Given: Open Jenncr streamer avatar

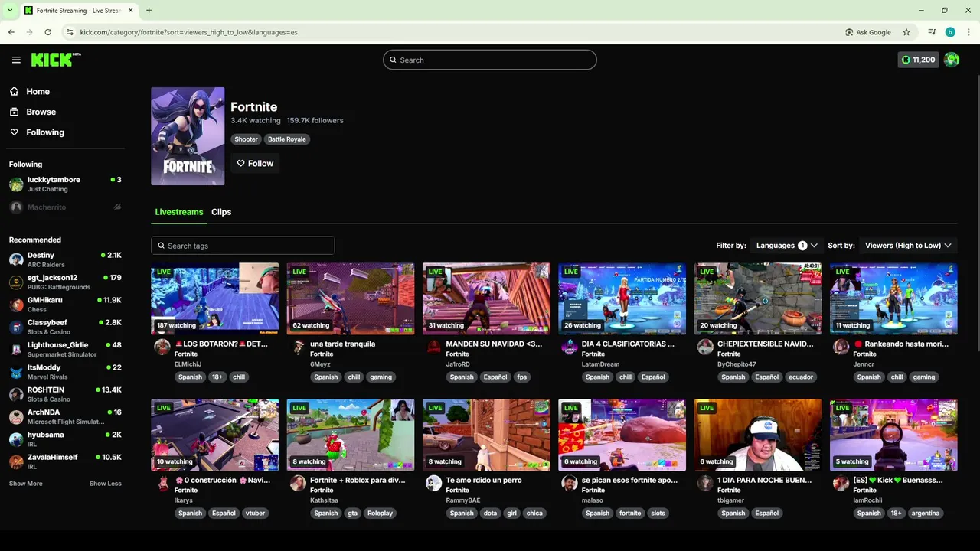Looking at the screenshot, I should pos(841,347).
